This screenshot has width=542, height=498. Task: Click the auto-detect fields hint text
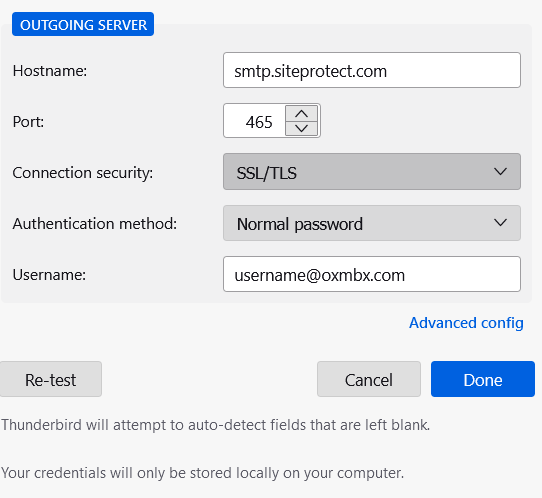click(216, 425)
